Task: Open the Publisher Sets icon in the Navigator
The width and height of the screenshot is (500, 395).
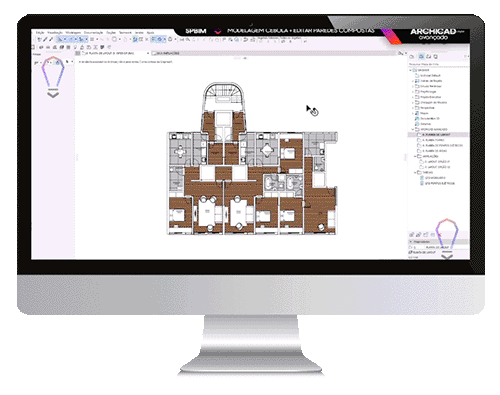Action: click(x=436, y=57)
